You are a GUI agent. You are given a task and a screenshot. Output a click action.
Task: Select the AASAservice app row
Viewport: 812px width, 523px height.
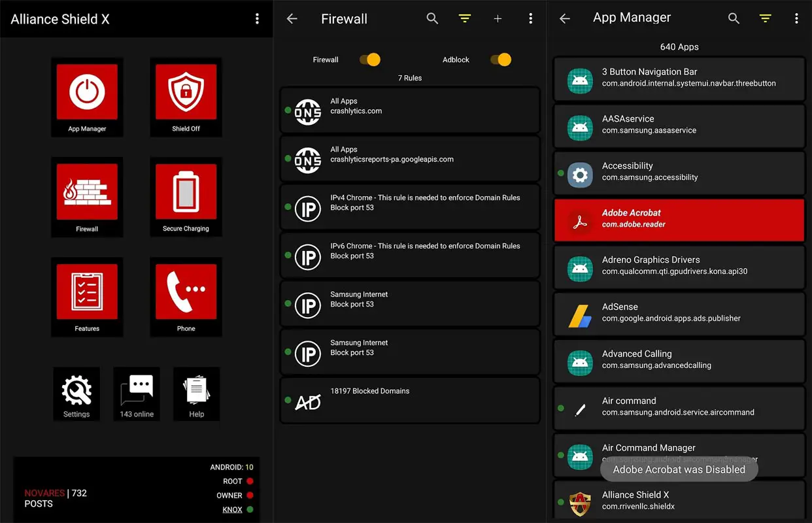pos(679,126)
